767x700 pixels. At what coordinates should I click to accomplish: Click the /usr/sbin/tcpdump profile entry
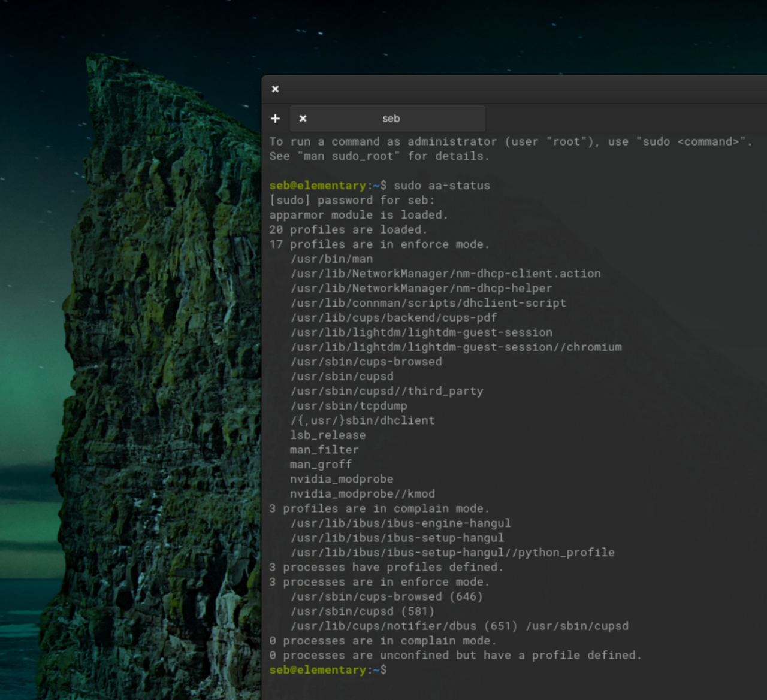tap(349, 406)
